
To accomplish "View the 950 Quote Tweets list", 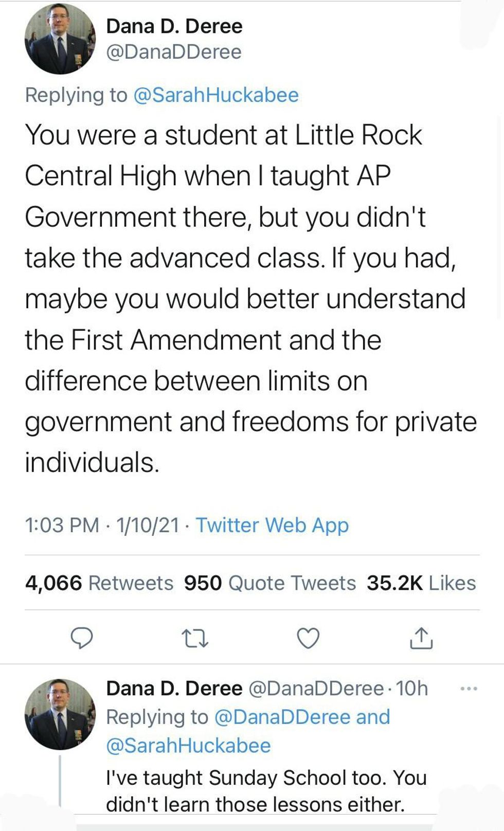I will (x=270, y=583).
